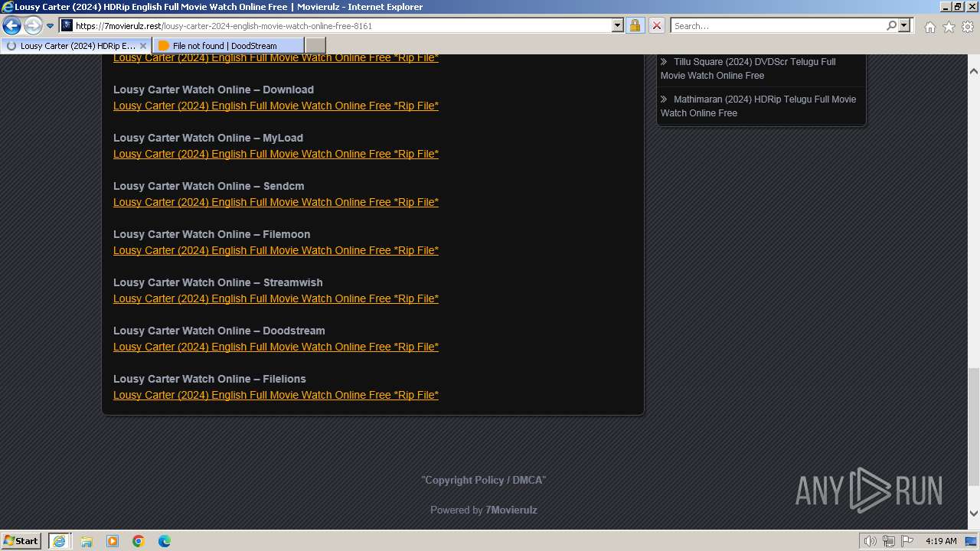The image size is (980, 551).
Task: Click Lousy Carter Watch Online – Download heading
Action: (214, 90)
